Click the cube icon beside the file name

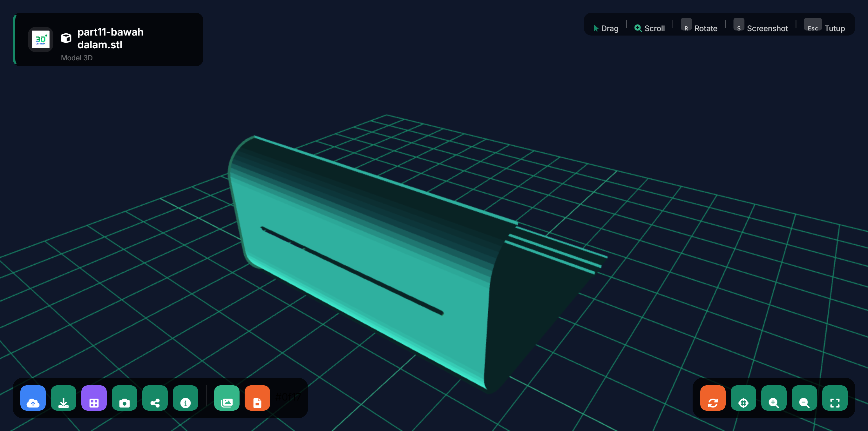66,38
